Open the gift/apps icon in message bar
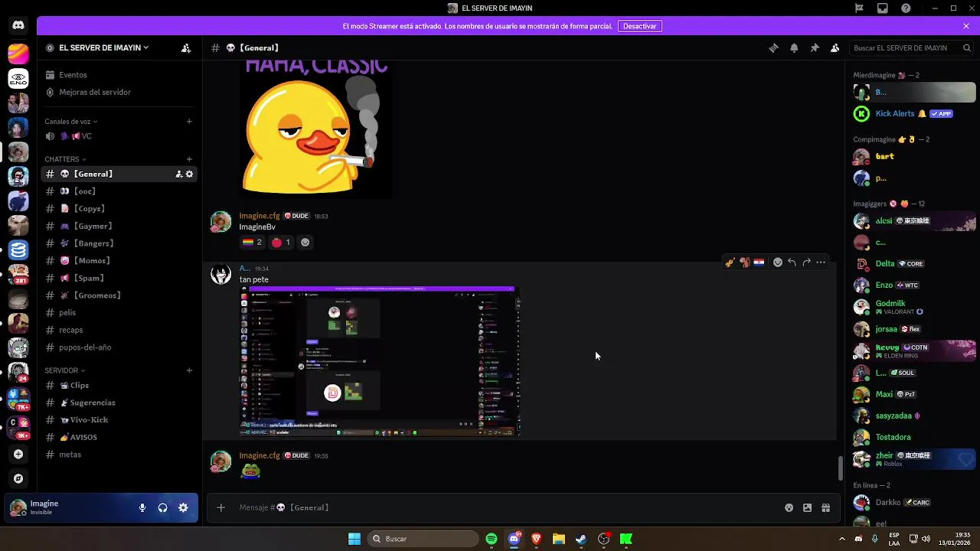 825,507
